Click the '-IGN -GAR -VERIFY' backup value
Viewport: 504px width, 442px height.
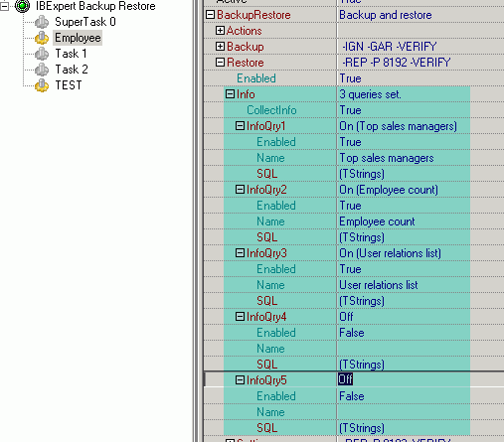tap(390, 47)
